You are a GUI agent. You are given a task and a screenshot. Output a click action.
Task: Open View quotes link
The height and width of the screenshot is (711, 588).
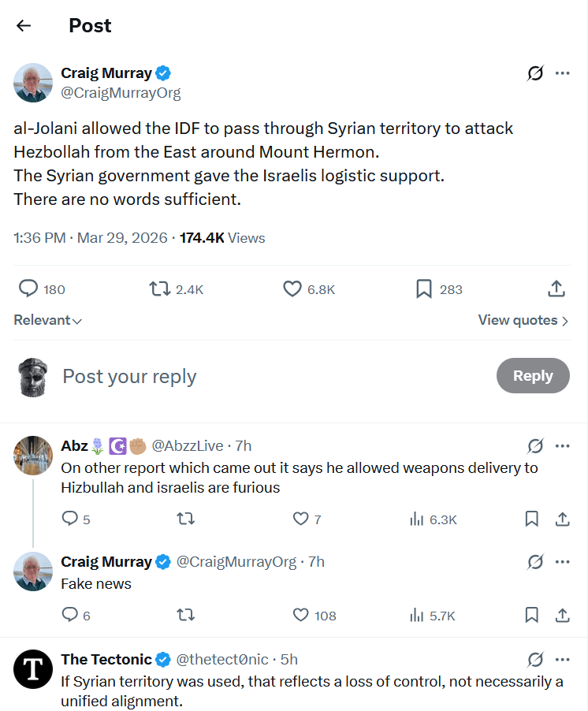[x=523, y=320]
